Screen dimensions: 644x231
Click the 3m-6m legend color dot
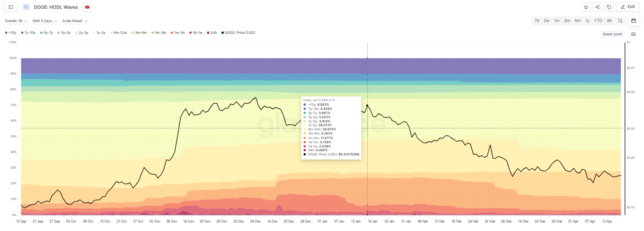click(x=133, y=33)
